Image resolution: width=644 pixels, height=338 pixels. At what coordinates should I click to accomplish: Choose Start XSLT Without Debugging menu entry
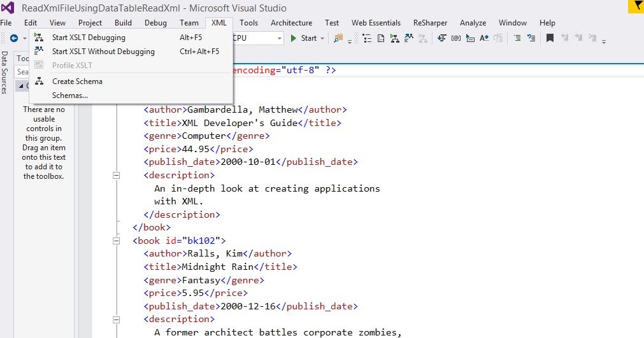point(131,52)
